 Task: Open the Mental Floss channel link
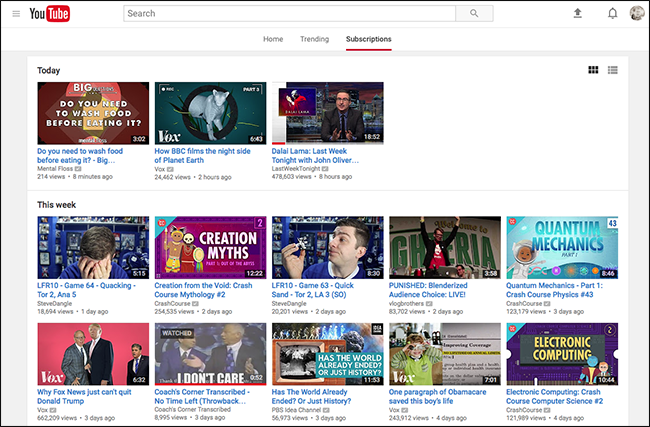tap(55, 169)
